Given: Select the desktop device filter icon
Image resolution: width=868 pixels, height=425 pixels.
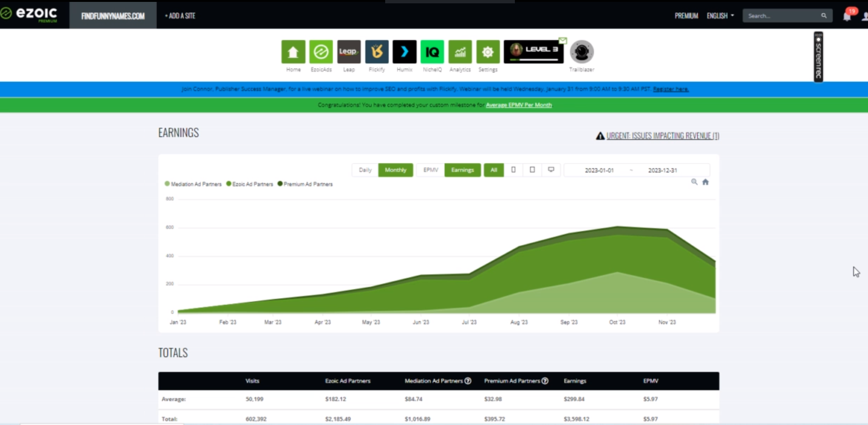Looking at the screenshot, I should (551, 170).
